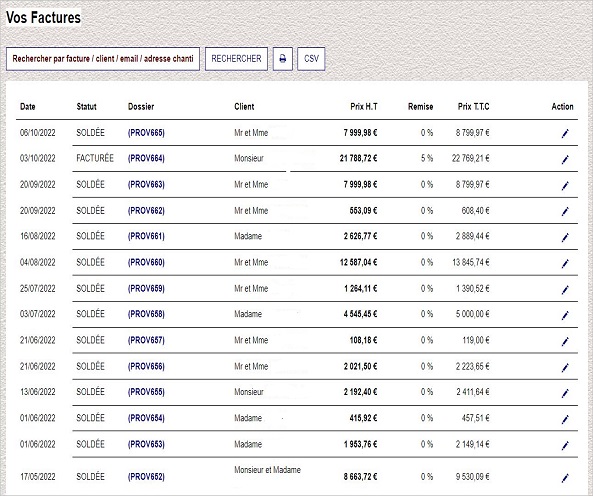Image resolution: width=593 pixels, height=496 pixels.
Task: Click the RECHERCHER button
Action: [x=236, y=59]
